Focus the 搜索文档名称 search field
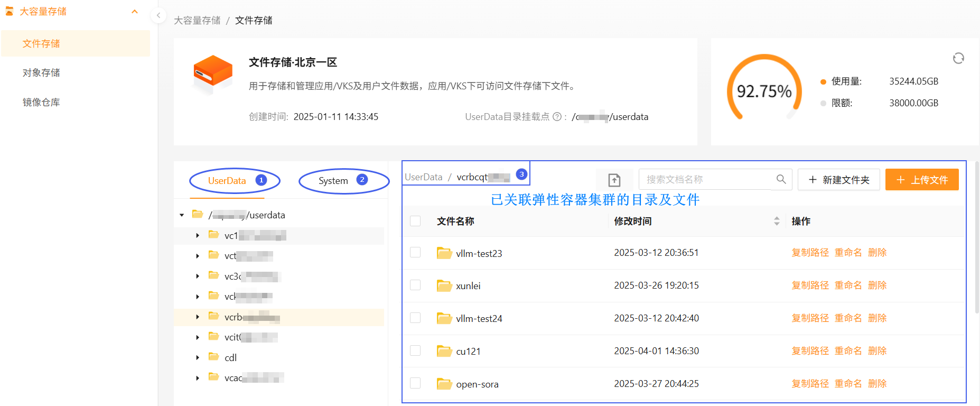980x406 pixels. [705, 180]
